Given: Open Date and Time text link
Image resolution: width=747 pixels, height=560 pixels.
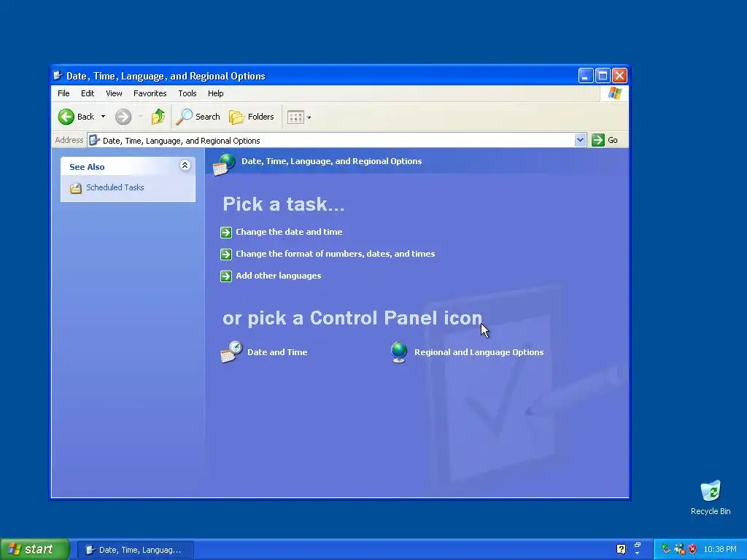Looking at the screenshot, I should 277,352.
